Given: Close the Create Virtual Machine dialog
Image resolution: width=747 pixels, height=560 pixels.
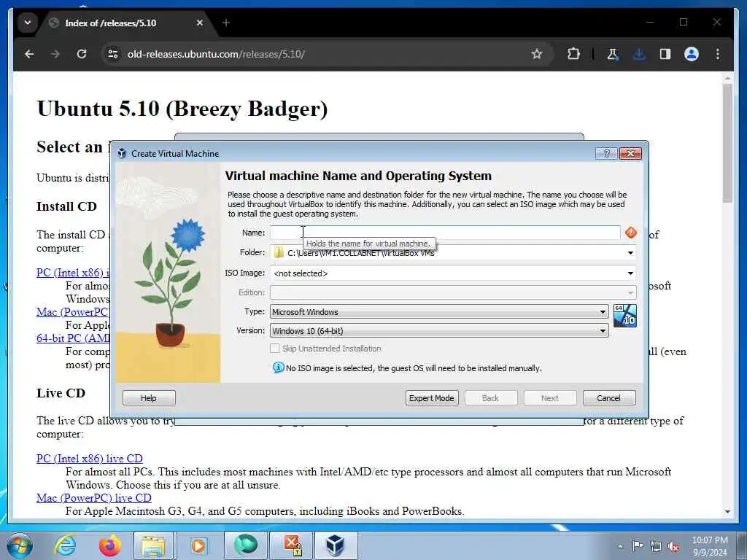Looking at the screenshot, I should pyautogui.click(x=630, y=153).
